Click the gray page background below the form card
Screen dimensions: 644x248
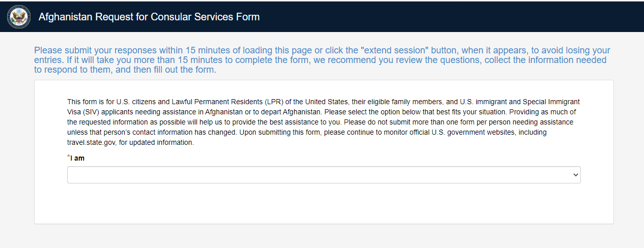(x=324, y=236)
